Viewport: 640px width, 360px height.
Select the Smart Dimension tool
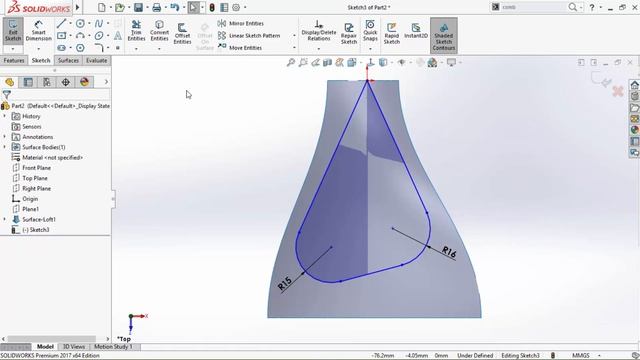coord(38,30)
